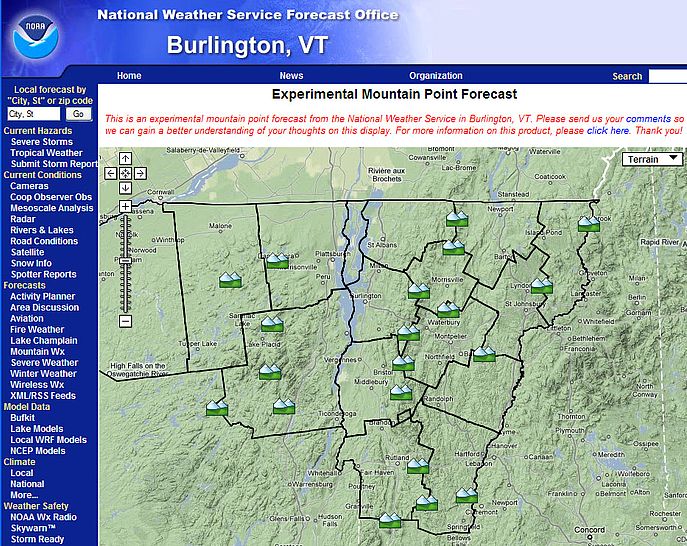The width and height of the screenshot is (687, 546).
Task: Select the mountain icon above Morrisville
Action: (x=453, y=247)
